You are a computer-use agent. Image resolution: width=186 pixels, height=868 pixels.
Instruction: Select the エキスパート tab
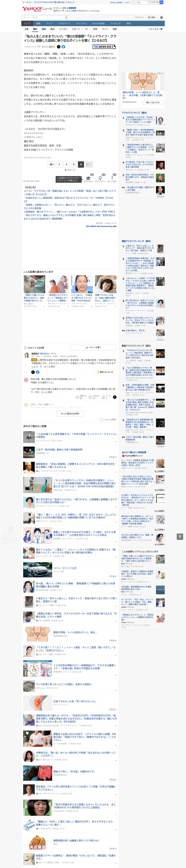(64, 24)
